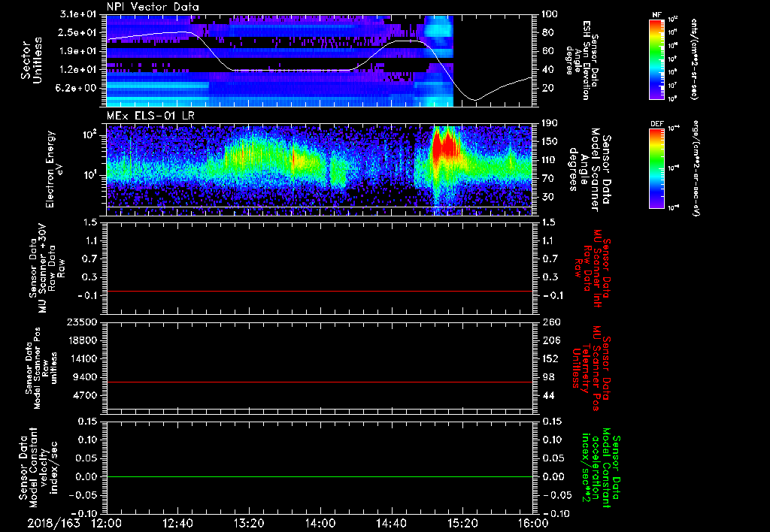Click the '15:20' time tick label
The height and width of the screenshot is (532, 770).
point(462,523)
